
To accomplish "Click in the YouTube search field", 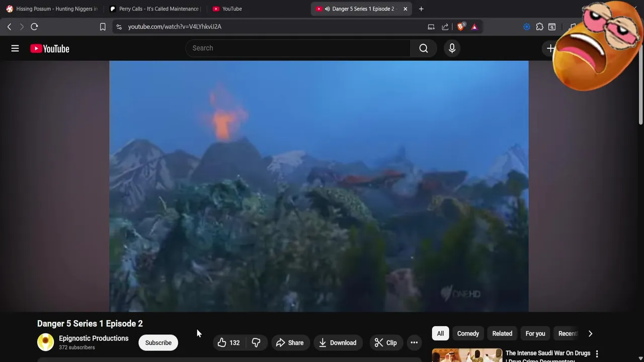I will click(x=298, y=48).
